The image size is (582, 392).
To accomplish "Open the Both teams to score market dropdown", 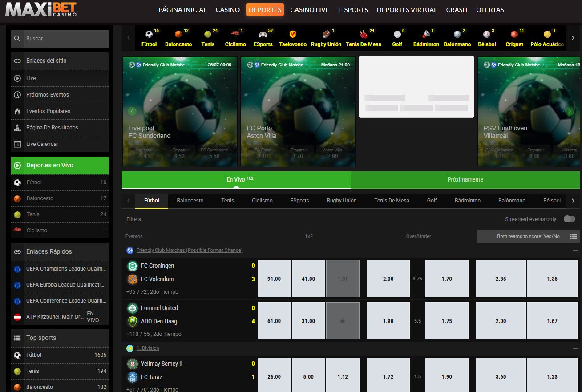I will point(528,237).
